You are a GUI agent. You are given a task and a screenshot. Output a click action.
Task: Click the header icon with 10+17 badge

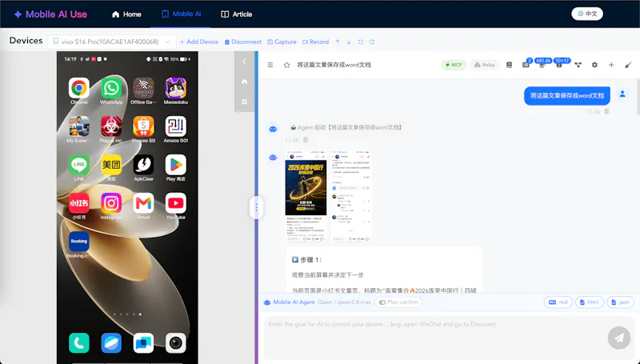[559, 65]
